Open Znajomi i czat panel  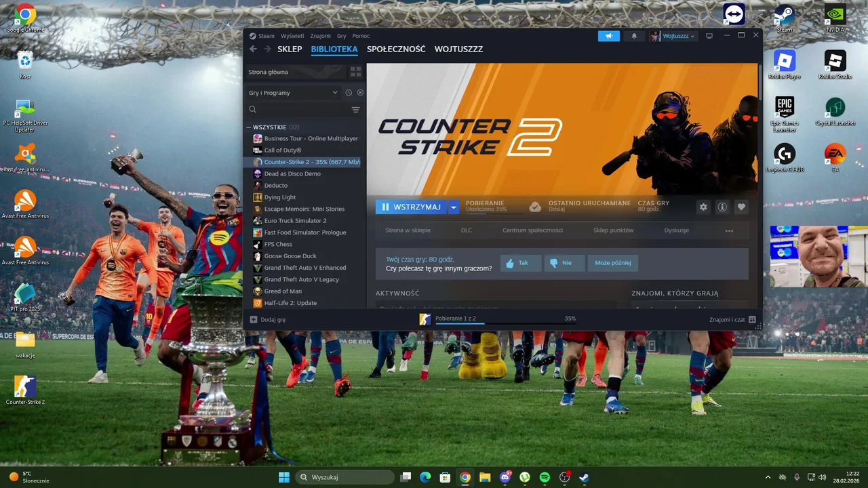pos(732,319)
